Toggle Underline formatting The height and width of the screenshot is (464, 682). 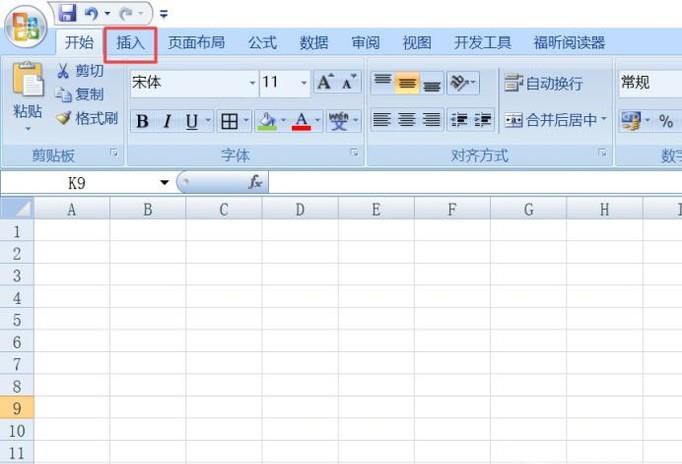point(192,121)
